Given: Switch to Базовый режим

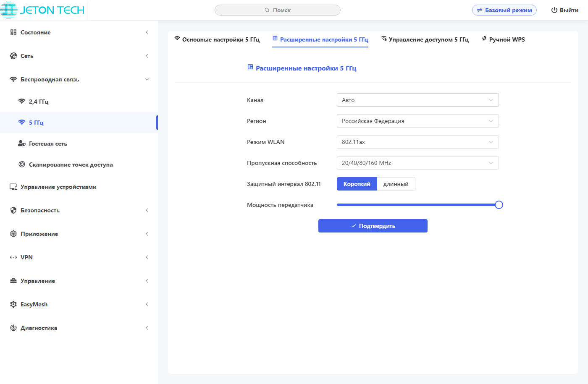Looking at the screenshot, I should [504, 10].
